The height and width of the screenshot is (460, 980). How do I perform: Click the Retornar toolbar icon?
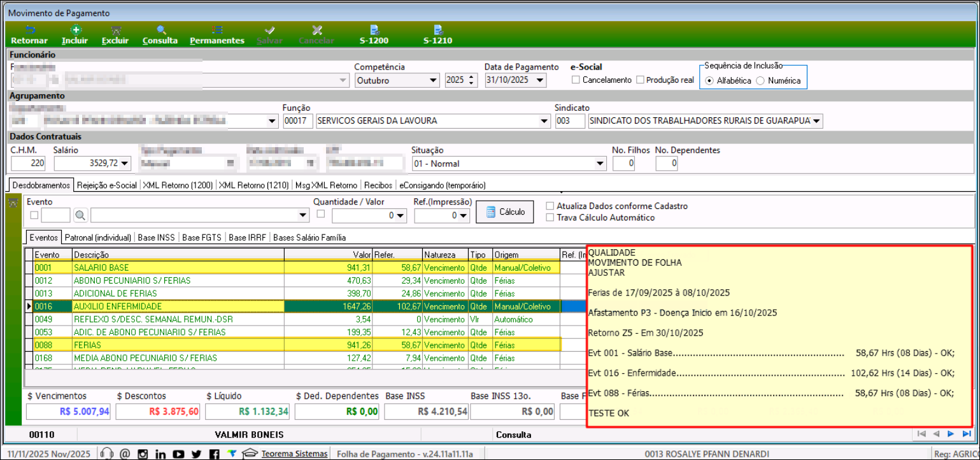click(29, 34)
